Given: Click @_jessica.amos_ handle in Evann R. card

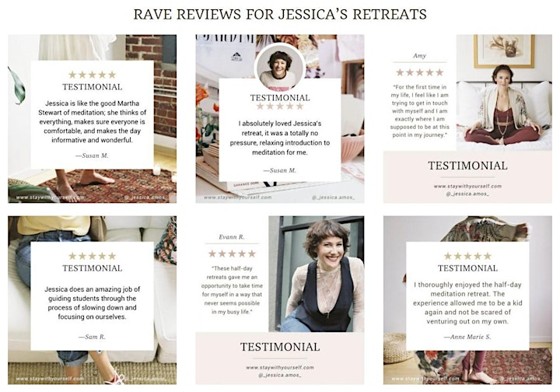Looking at the screenshot, I should tap(280, 375).
